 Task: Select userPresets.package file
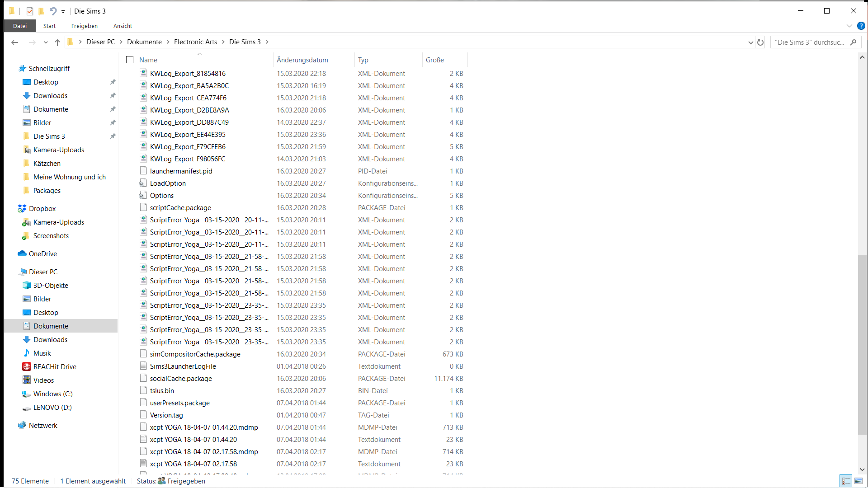pos(180,403)
